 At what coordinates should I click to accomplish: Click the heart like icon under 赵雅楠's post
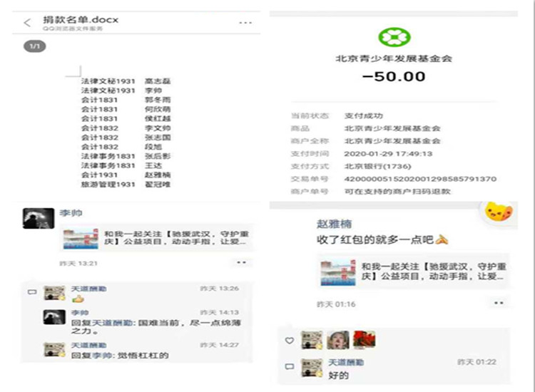pos(290,340)
